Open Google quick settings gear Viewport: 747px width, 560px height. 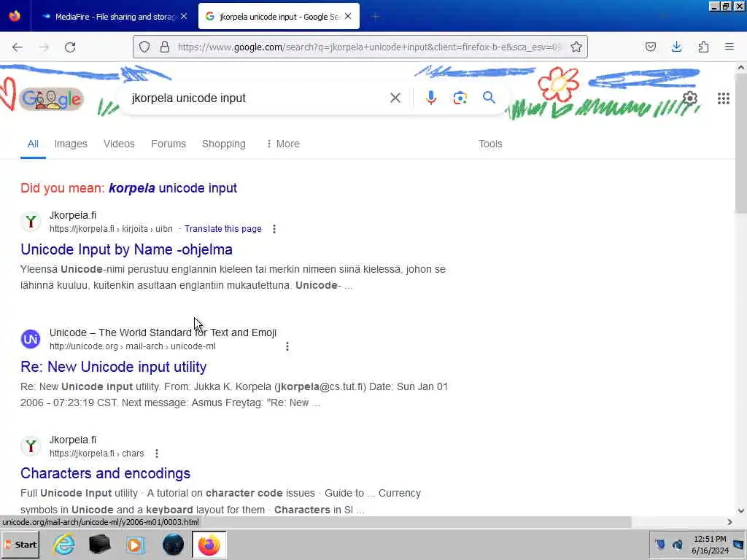(x=690, y=98)
